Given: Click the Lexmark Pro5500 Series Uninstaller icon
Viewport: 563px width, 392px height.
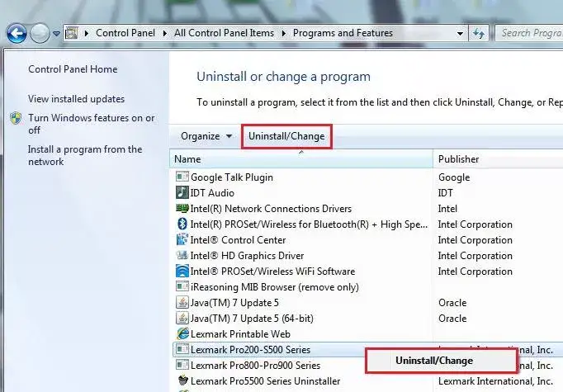Looking at the screenshot, I should 182,380.
